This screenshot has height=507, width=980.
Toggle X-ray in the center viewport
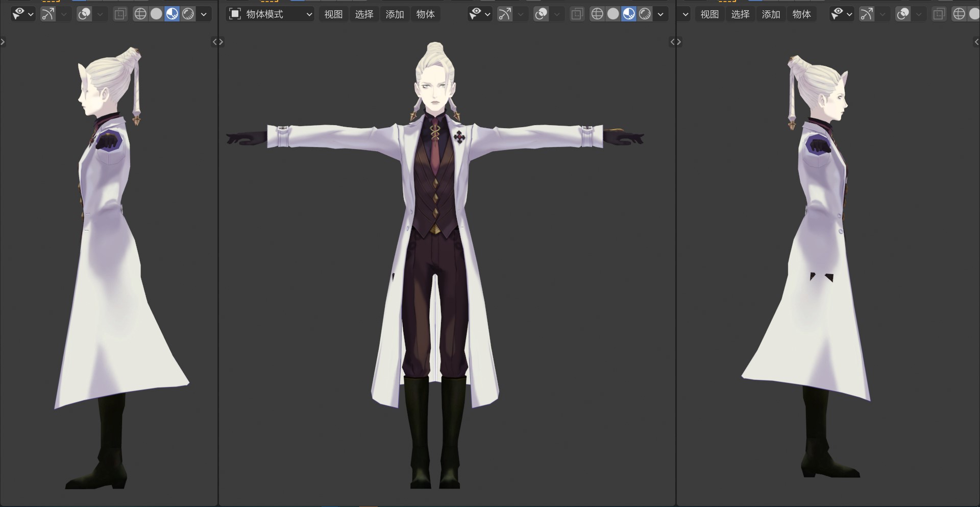point(577,14)
